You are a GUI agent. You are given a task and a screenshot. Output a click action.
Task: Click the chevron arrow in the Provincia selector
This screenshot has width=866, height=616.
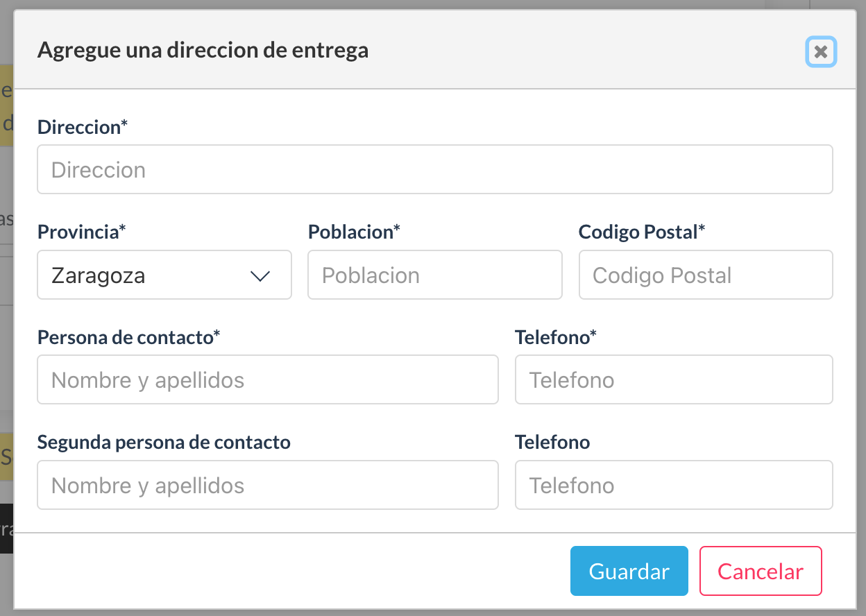coord(260,276)
